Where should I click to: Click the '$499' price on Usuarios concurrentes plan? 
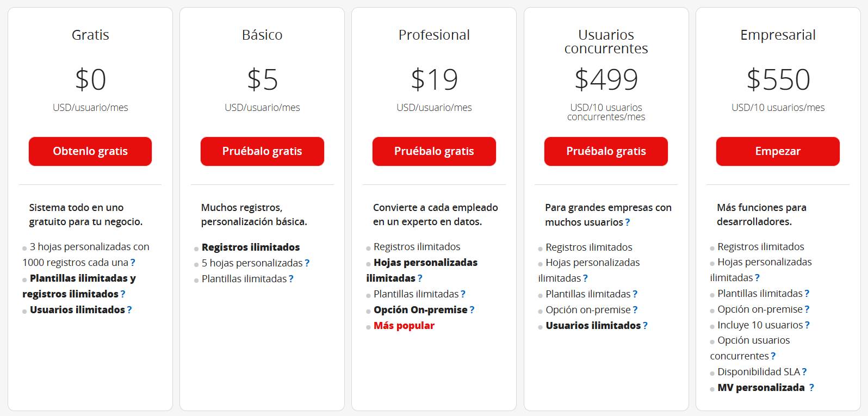point(606,79)
